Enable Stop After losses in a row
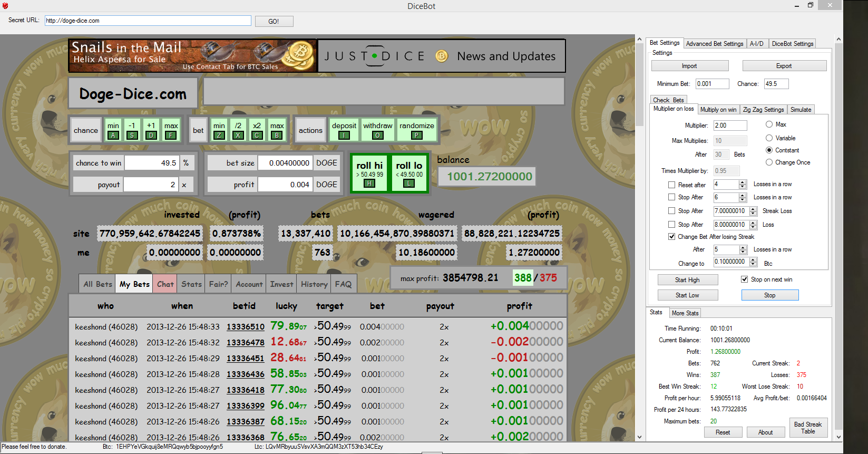Viewport: 868px width, 454px height. tap(671, 197)
